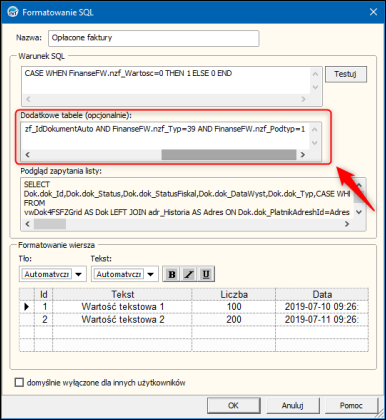The width and height of the screenshot is (386, 420).
Task: Select the Liczba column header
Action: tap(234, 294)
